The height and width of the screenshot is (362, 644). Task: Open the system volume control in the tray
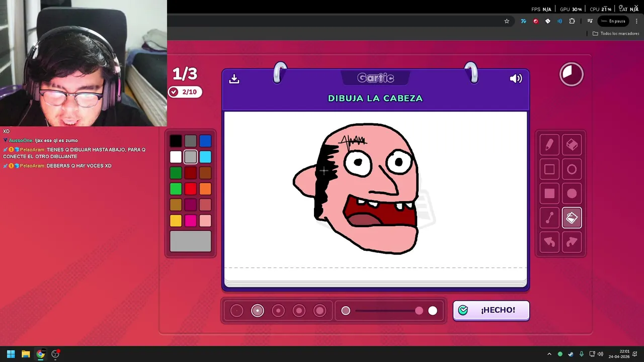pos(600,354)
